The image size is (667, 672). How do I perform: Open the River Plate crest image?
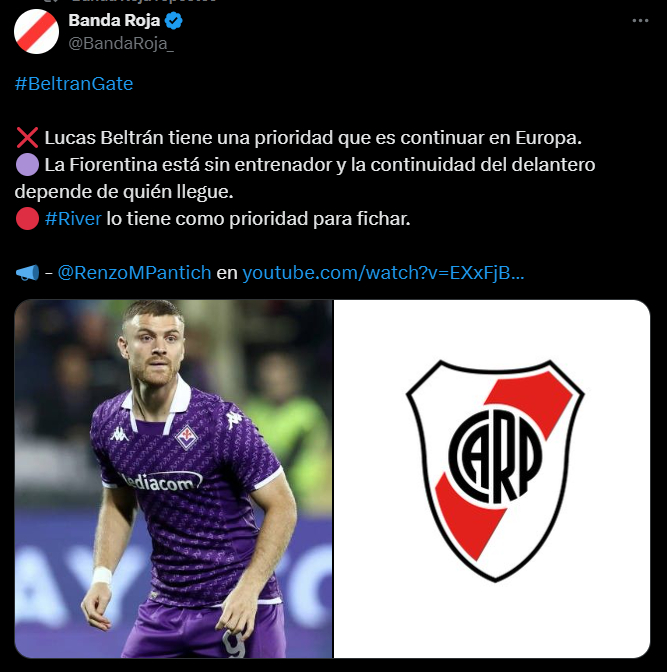click(492, 479)
